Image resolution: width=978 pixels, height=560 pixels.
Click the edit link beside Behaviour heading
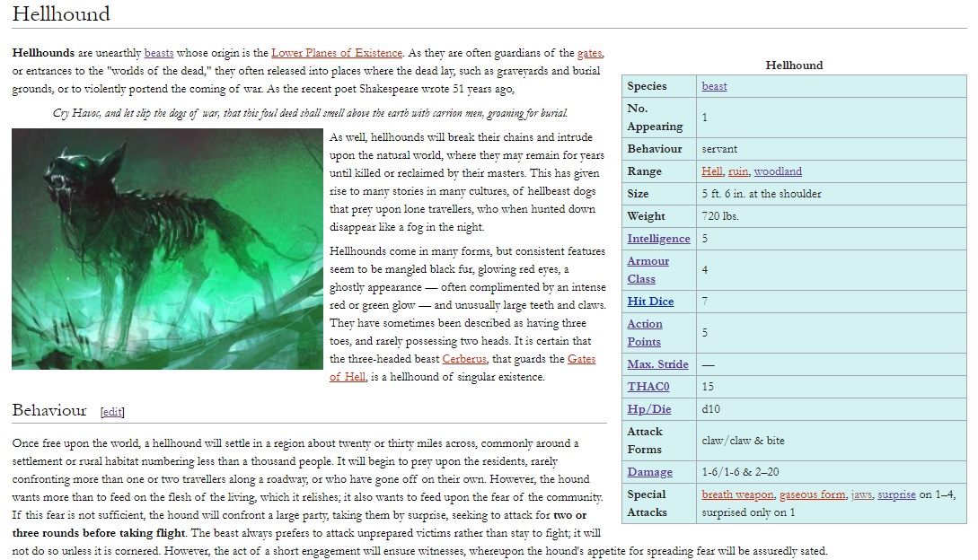[112, 412]
